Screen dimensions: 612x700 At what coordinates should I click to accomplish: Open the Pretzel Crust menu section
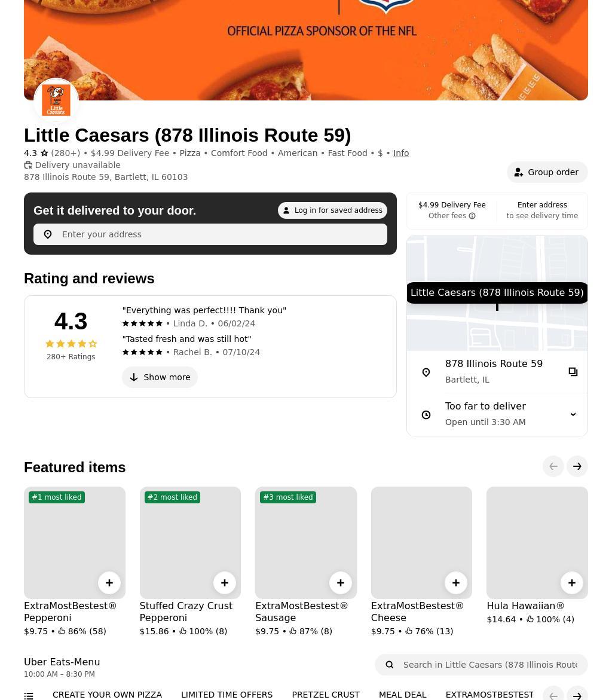tap(326, 695)
